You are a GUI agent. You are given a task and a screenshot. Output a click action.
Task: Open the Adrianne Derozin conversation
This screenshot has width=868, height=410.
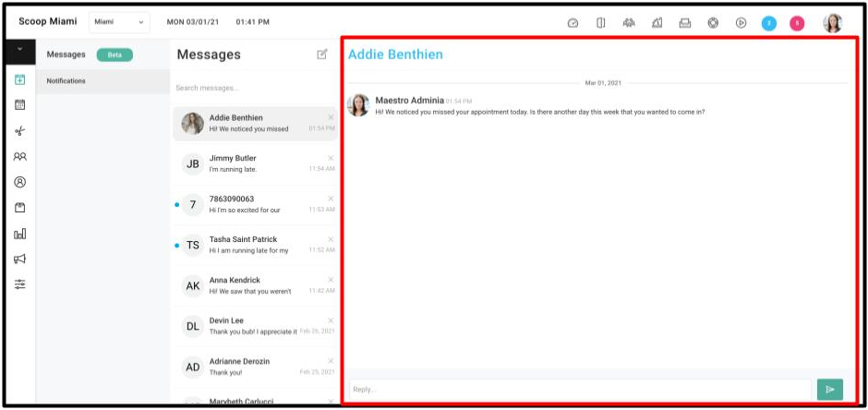(255, 367)
